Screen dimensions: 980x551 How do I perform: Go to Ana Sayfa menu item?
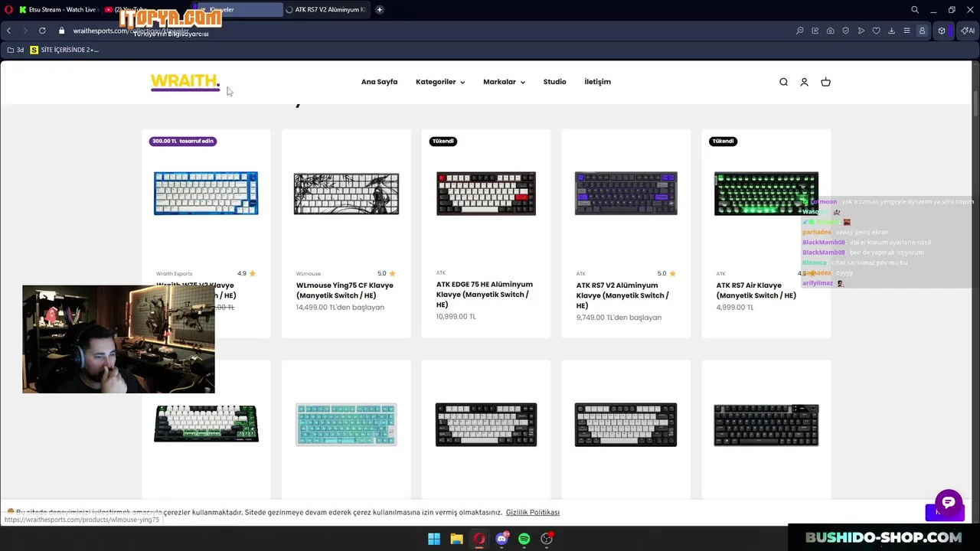[379, 82]
